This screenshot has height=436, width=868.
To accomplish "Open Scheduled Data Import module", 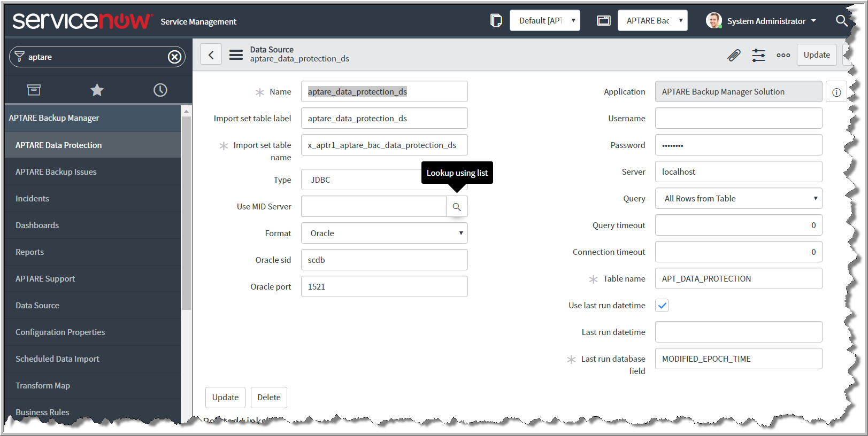I will point(93,359).
